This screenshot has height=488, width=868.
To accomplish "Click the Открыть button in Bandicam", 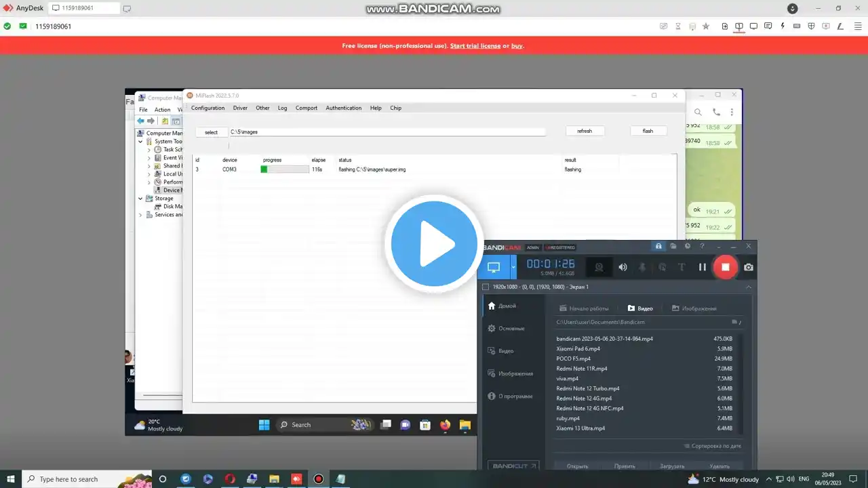I will tap(577, 466).
